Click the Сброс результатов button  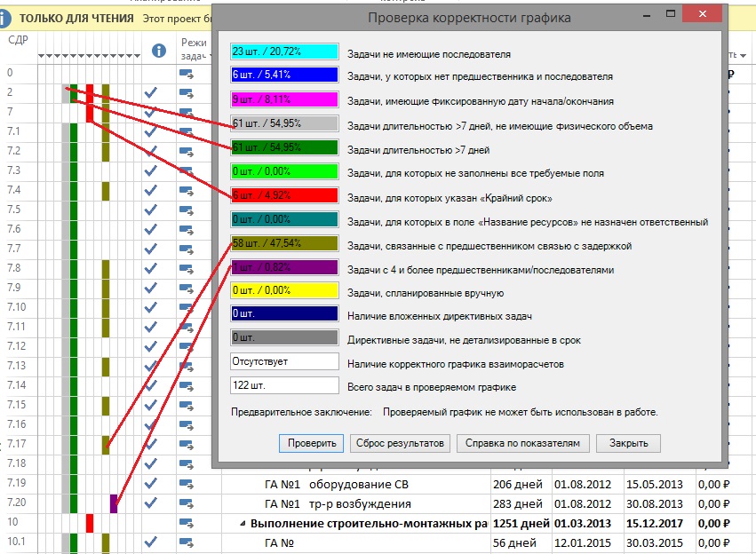400,443
